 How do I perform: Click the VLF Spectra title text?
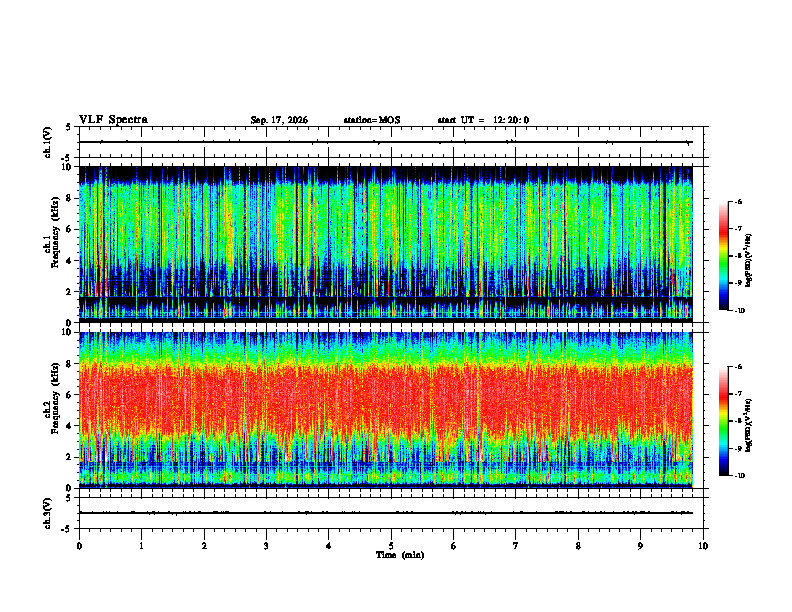113,120
